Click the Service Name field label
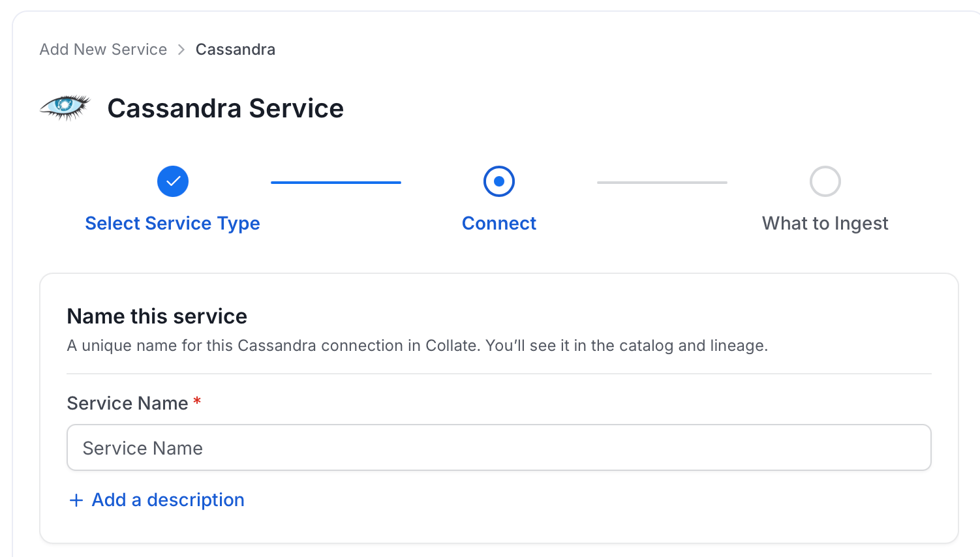Screen dimensions: 980x557 (x=128, y=403)
